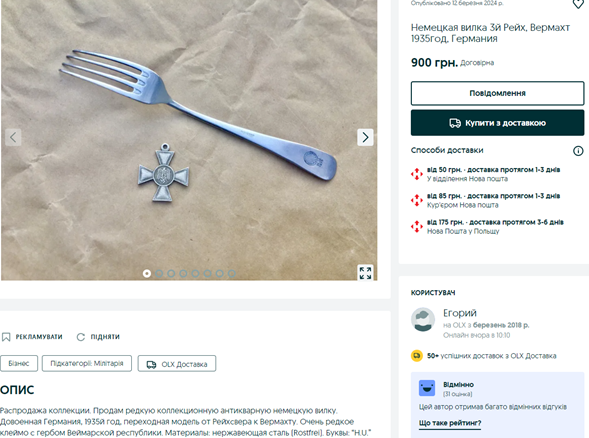Open the Бізнес tag
This screenshot has height=438, width=589.
click(19, 364)
